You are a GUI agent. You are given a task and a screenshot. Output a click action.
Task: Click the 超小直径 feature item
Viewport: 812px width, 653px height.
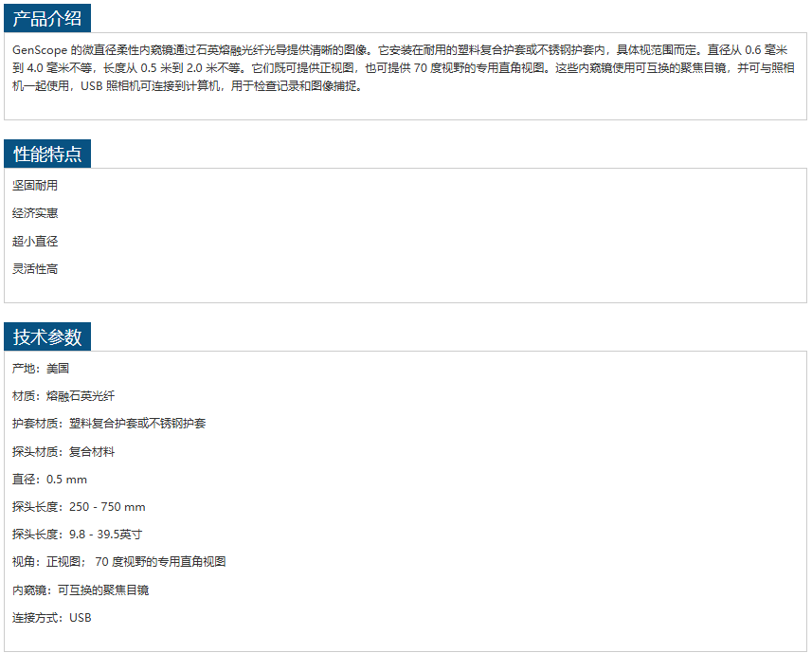click(35, 242)
